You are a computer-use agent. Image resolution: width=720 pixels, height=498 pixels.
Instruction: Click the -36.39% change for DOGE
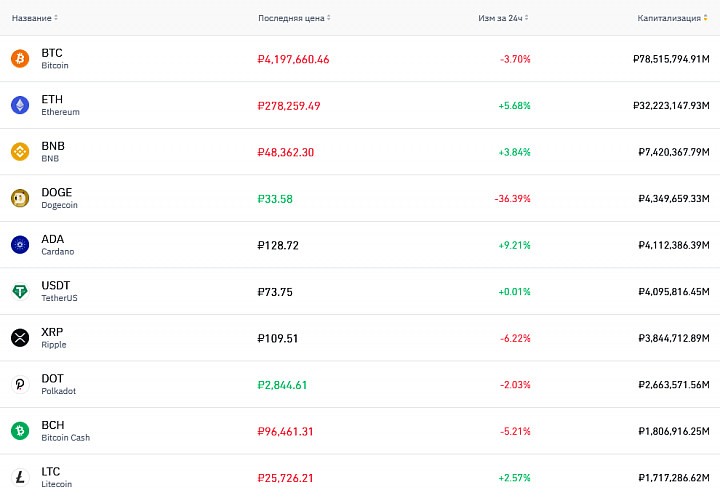pos(512,199)
